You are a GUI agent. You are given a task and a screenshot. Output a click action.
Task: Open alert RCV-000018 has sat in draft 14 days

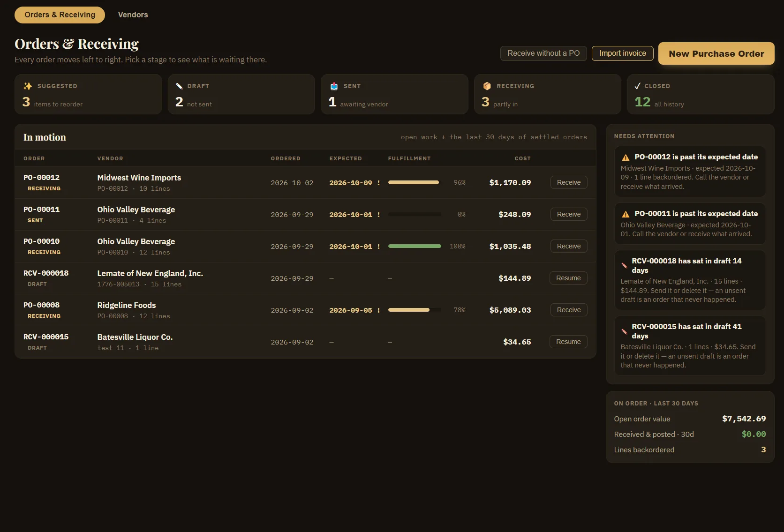[x=690, y=280]
